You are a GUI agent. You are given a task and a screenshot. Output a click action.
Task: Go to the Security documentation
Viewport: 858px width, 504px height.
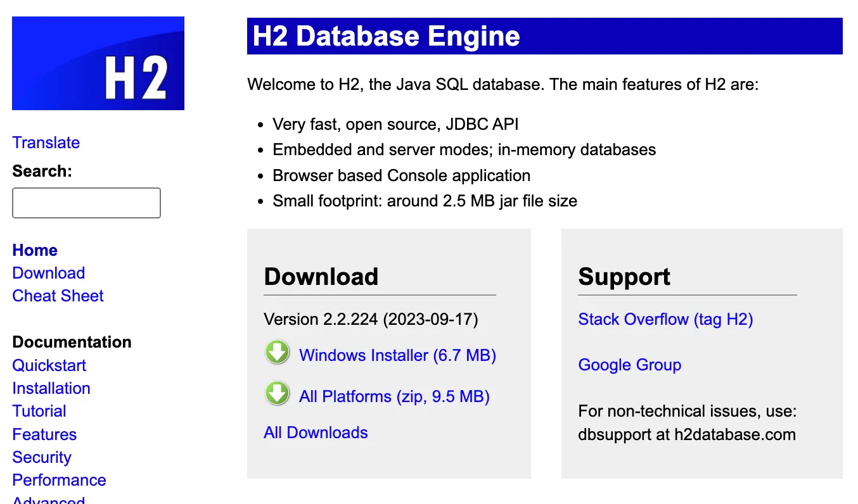[x=42, y=457]
